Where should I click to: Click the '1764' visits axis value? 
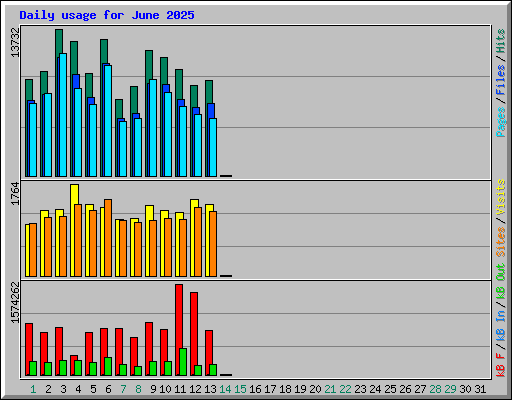point(15,194)
